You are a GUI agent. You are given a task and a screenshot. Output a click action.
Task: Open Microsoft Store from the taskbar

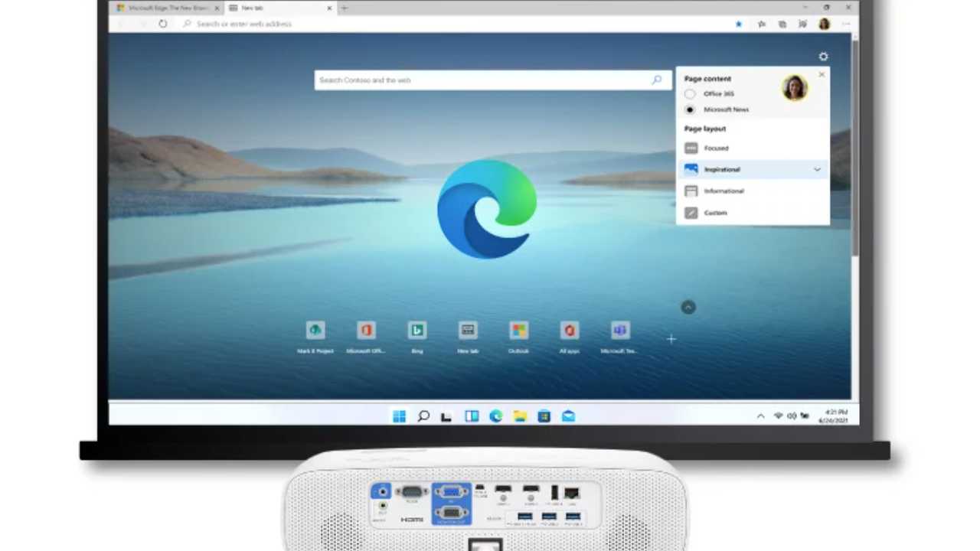coord(544,416)
